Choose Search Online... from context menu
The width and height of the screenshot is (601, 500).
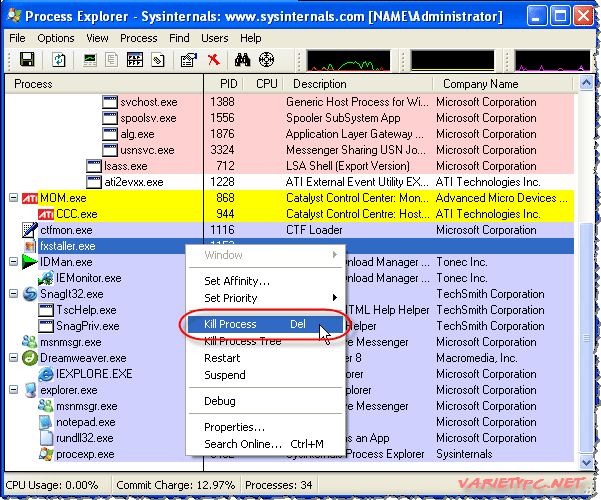[x=265, y=444]
